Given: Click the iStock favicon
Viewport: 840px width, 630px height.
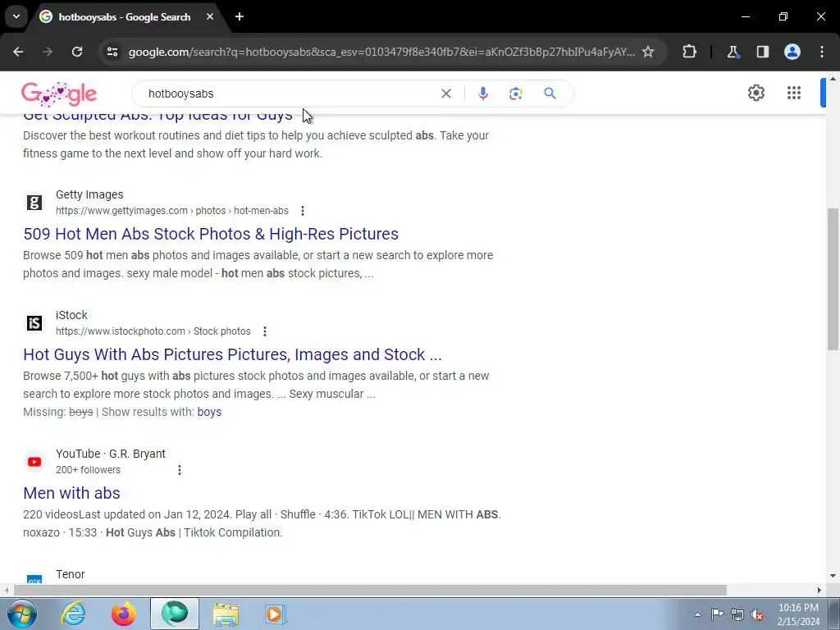Looking at the screenshot, I should tap(34, 323).
